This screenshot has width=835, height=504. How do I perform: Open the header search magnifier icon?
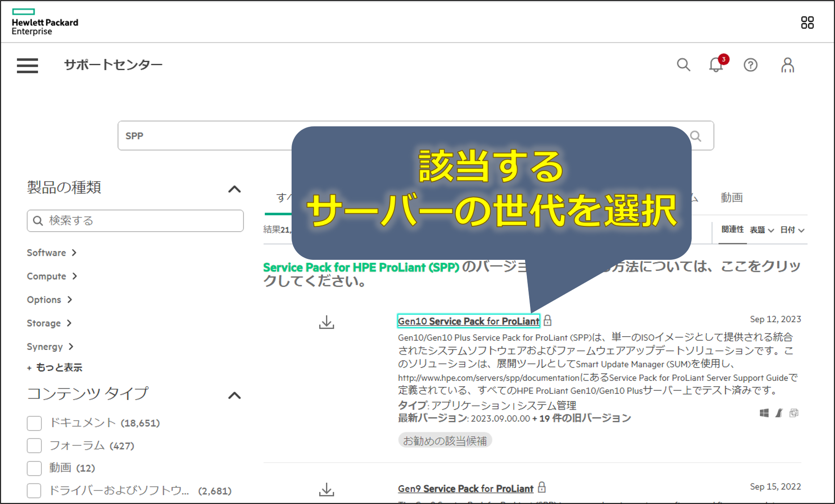[683, 65]
